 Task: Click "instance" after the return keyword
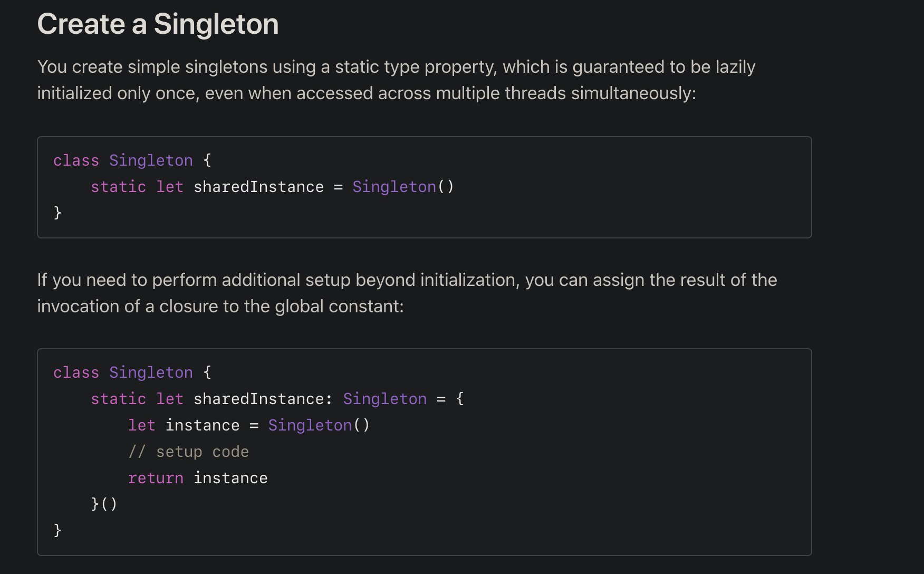point(230,478)
